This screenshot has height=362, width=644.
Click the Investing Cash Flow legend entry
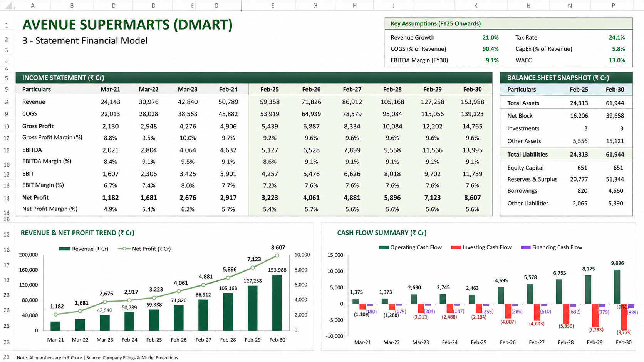[481, 247]
